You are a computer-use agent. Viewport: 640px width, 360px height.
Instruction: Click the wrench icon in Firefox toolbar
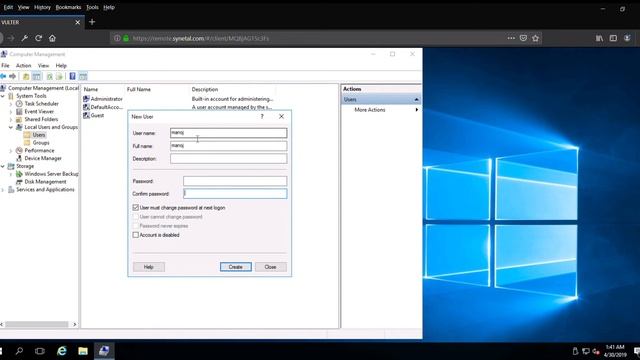pos(24,38)
